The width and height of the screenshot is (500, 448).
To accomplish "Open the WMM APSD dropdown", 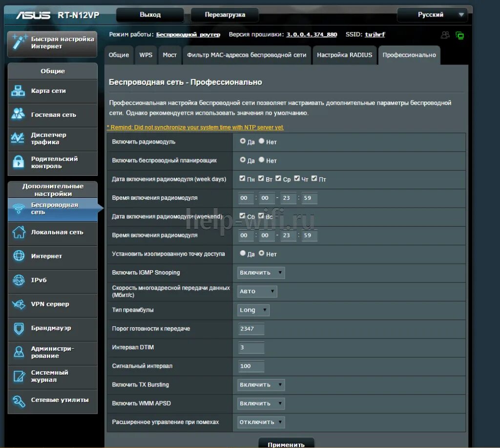I will pos(261,404).
